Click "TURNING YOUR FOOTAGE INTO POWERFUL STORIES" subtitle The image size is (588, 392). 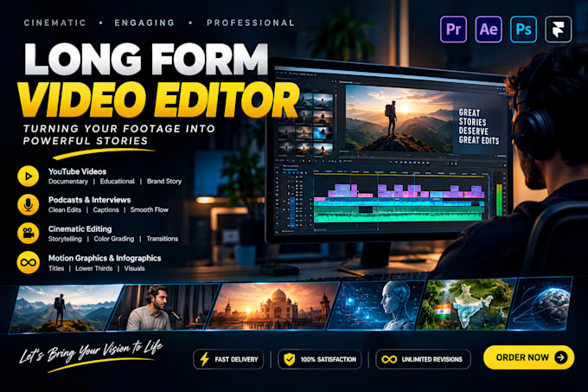(118, 135)
